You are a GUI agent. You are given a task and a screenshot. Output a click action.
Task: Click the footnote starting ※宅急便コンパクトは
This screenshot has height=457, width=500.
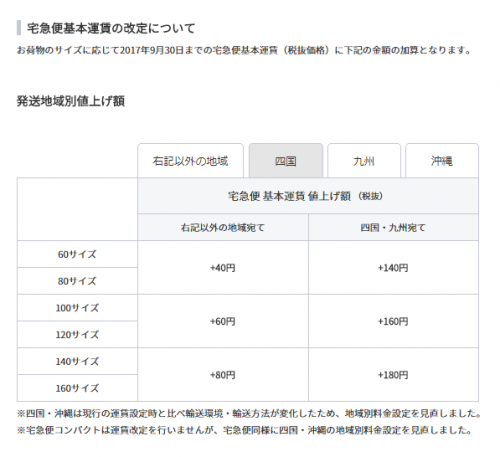244,430
